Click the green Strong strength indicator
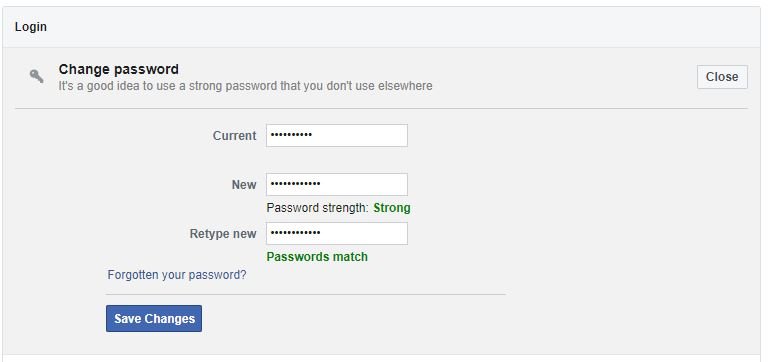 392,208
